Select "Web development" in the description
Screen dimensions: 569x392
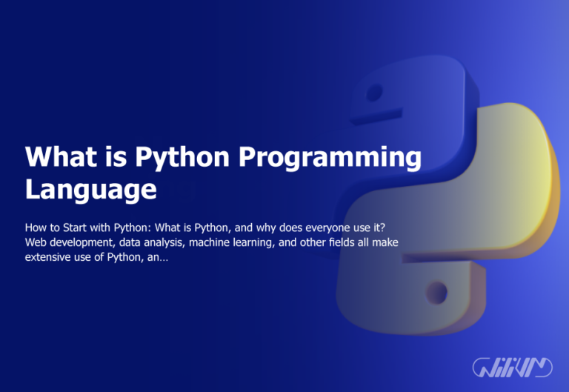click(x=69, y=242)
